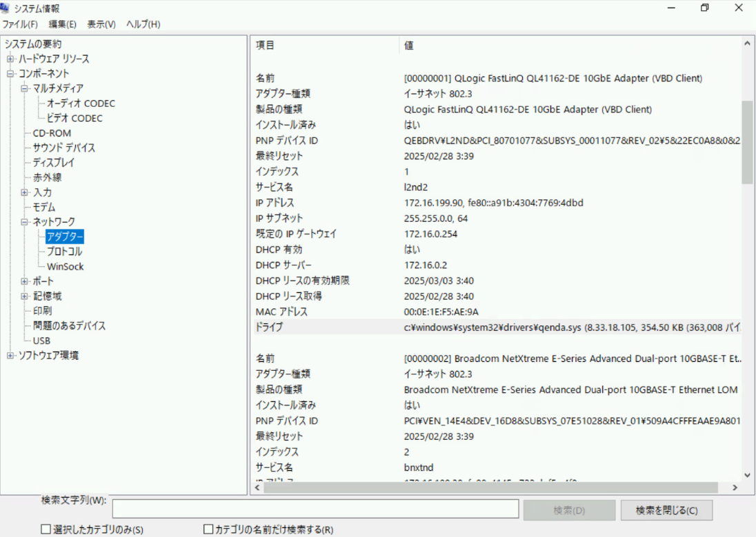756x537 pixels.
Task: Click the gateway value 172.16.0.254
Action: point(430,234)
